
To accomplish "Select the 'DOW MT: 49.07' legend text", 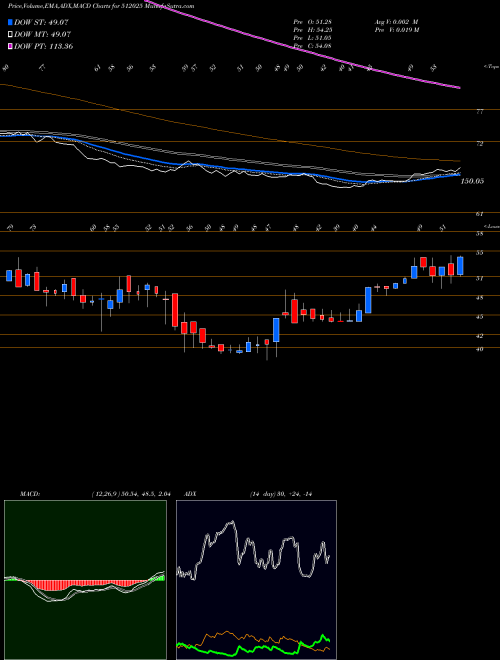I will tap(41, 35).
